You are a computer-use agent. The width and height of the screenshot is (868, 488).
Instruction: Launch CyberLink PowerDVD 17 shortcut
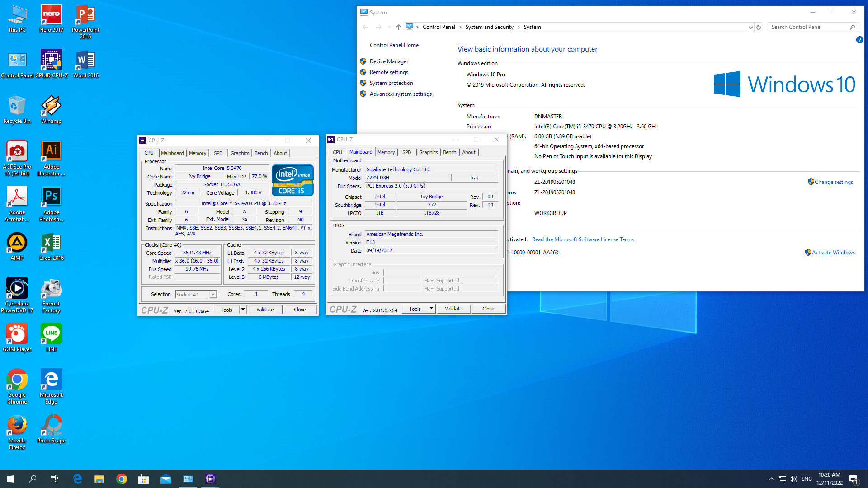pyautogui.click(x=17, y=296)
